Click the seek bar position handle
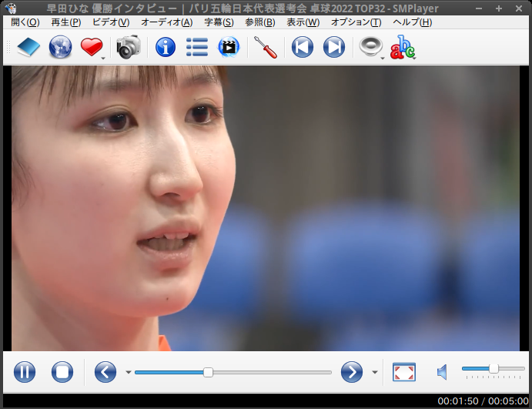 coord(208,372)
